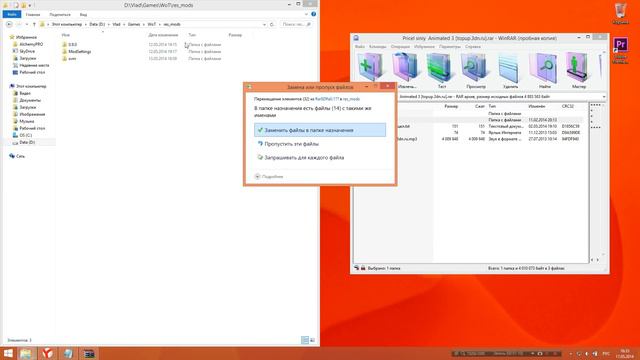Click WinRAR Find (Найти) toolbar icon
The width and height of the screenshot is (640, 360).
tap(544, 69)
